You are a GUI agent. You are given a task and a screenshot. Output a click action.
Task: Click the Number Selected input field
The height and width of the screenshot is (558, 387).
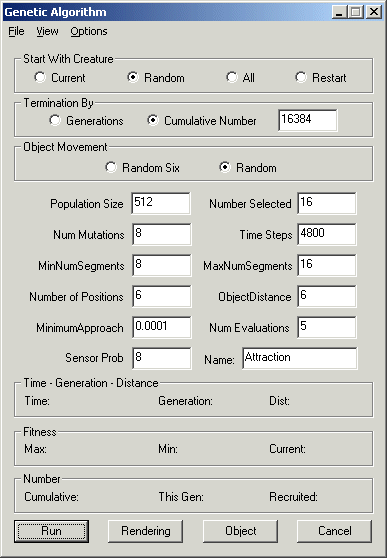(327, 203)
